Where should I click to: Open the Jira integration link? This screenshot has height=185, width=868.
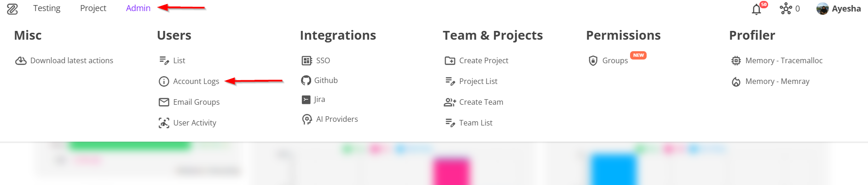point(319,99)
